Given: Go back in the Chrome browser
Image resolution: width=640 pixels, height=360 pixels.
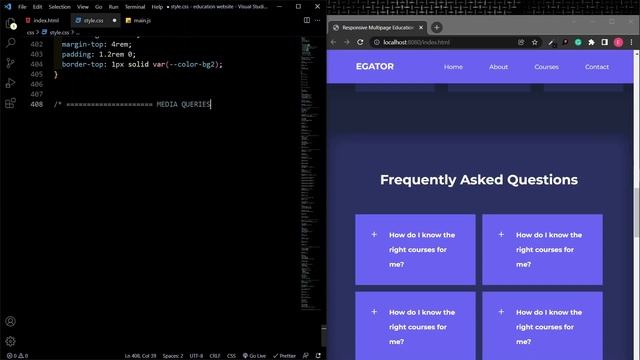Looking at the screenshot, I should point(333,42).
